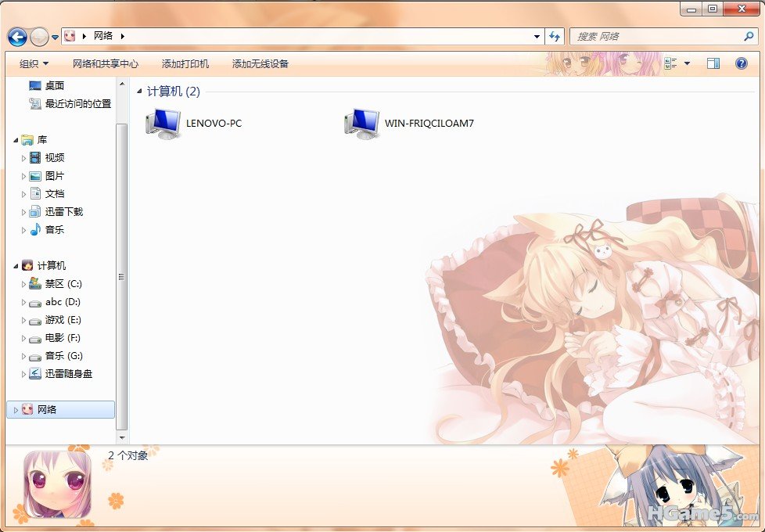Screen dimensions: 765x532
Task: Click in the 搜索 网络 search field
Action: tap(657, 37)
